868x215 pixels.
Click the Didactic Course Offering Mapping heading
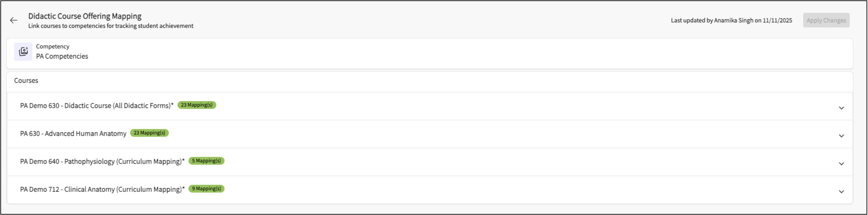(x=85, y=16)
